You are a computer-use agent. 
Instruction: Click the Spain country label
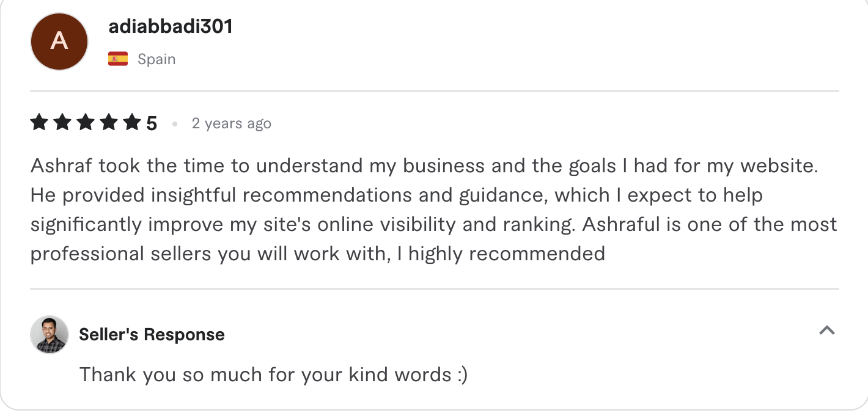(x=158, y=59)
